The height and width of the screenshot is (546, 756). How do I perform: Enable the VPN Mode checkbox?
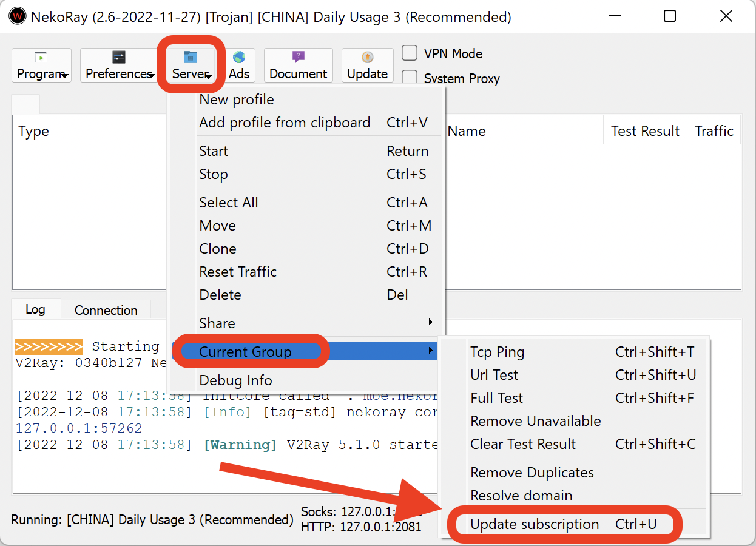point(410,53)
